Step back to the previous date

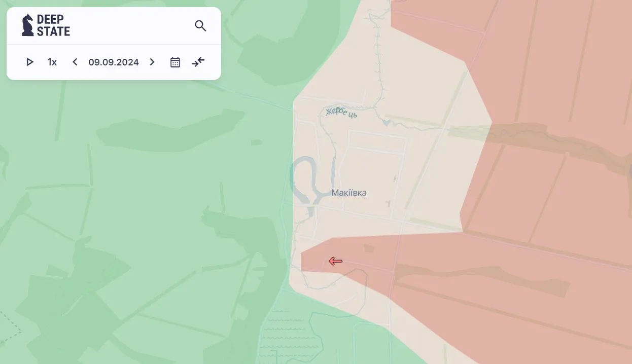coord(75,62)
